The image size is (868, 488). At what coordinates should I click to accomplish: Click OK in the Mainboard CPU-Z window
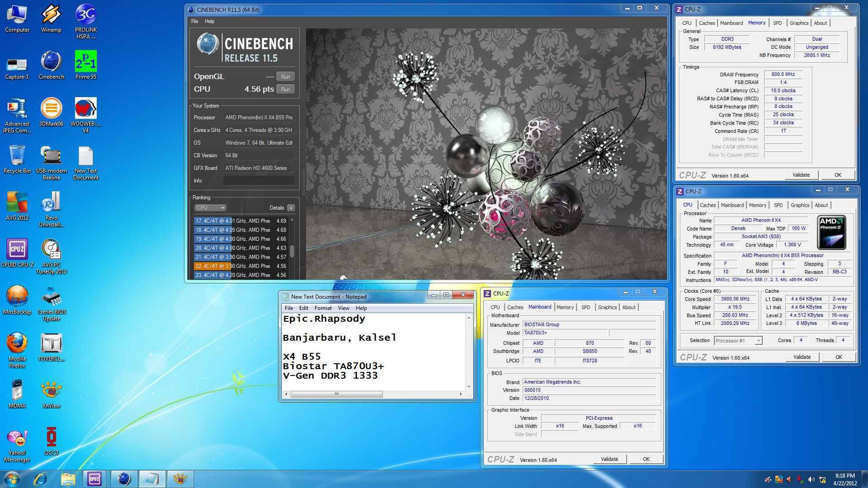coord(646,459)
